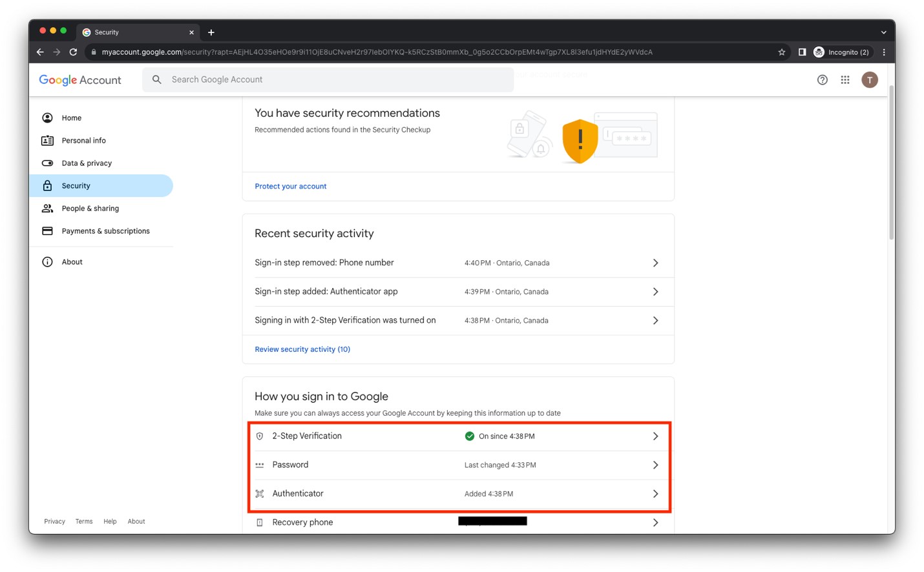Viewport: 924px width, 572px height.
Task: Click the Google Account logo
Action: point(80,80)
